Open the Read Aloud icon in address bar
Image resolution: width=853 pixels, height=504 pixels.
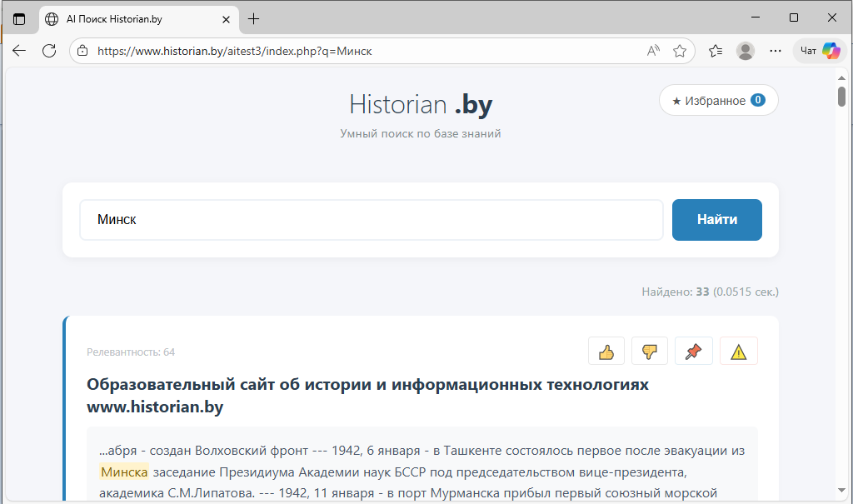point(653,51)
